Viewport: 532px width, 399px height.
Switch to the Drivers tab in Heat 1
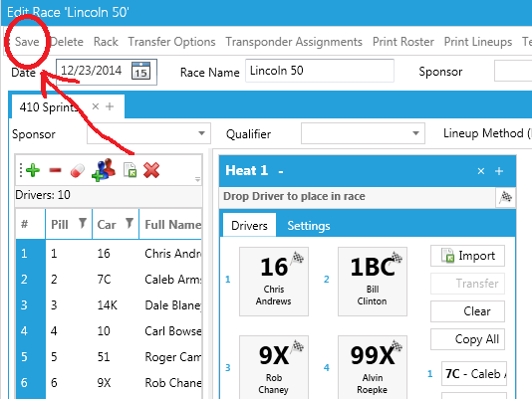(x=249, y=226)
